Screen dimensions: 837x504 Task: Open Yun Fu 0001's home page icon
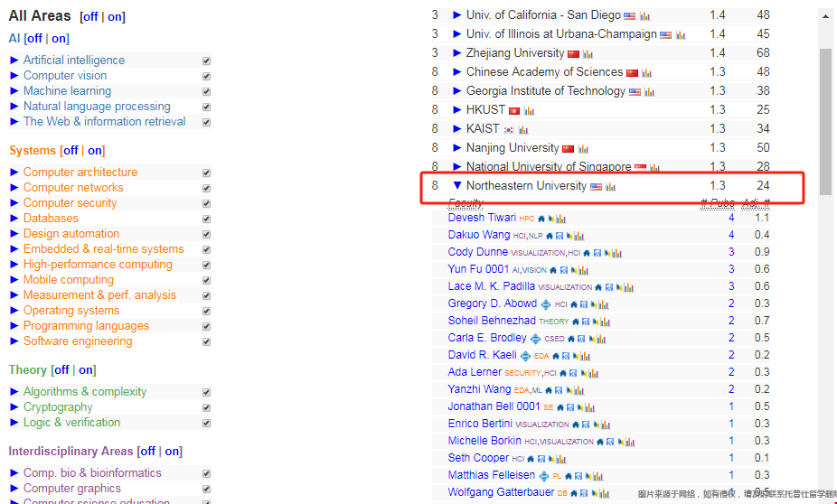(x=553, y=270)
